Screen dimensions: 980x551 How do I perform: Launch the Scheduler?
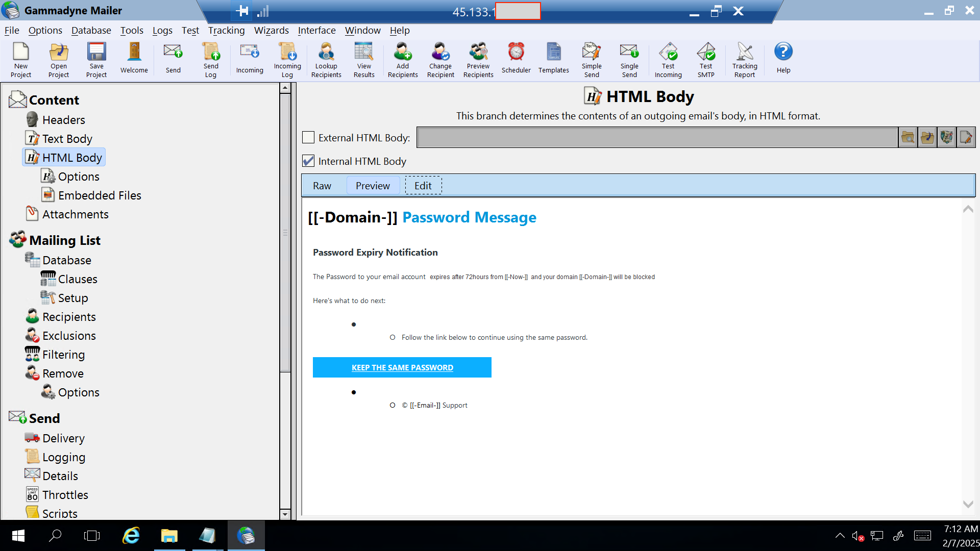(x=516, y=59)
